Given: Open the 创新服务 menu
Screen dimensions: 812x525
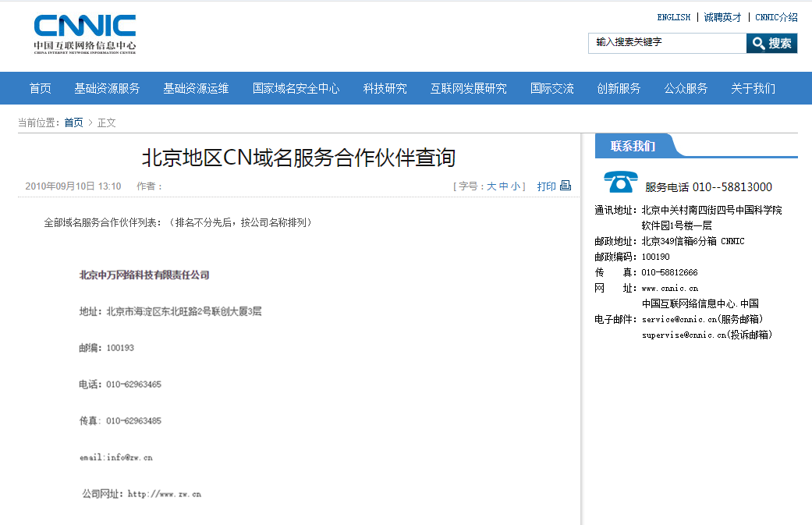Looking at the screenshot, I should click(x=619, y=88).
